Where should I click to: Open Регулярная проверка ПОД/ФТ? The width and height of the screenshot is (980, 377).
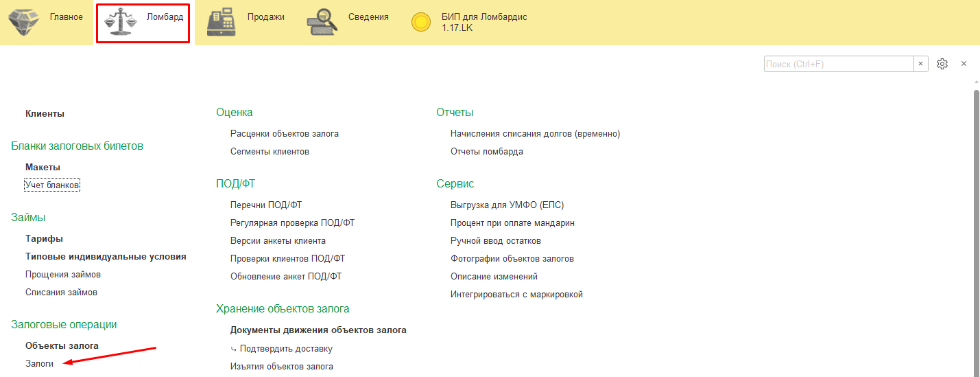pyautogui.click(x=292, y=222)
